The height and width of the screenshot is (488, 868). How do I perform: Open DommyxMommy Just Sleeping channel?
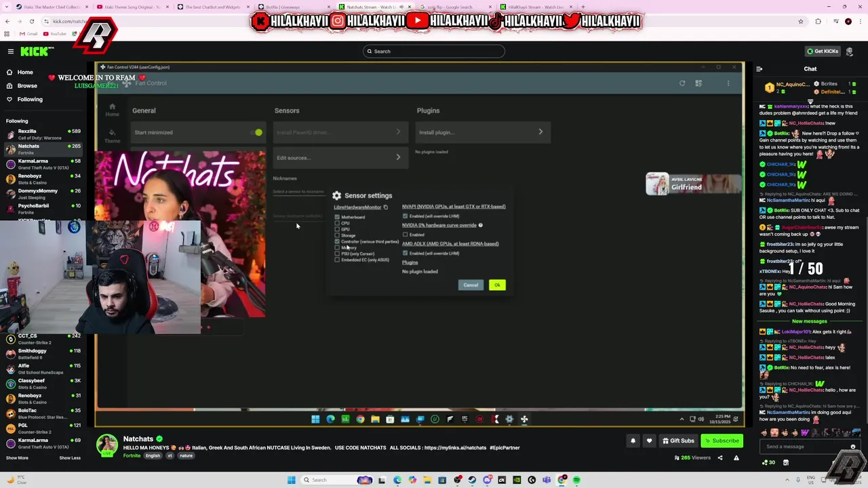click(x=42, y=194)
